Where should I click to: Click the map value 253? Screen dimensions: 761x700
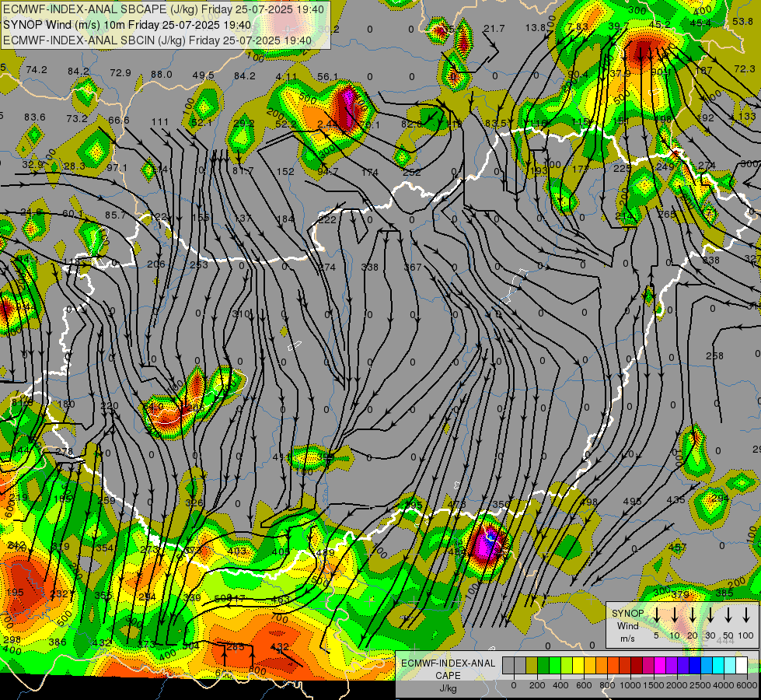(198, 265)
